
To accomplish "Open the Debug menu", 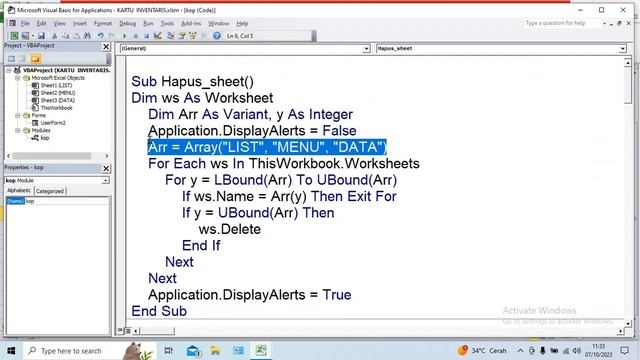I will click(127, 24).
